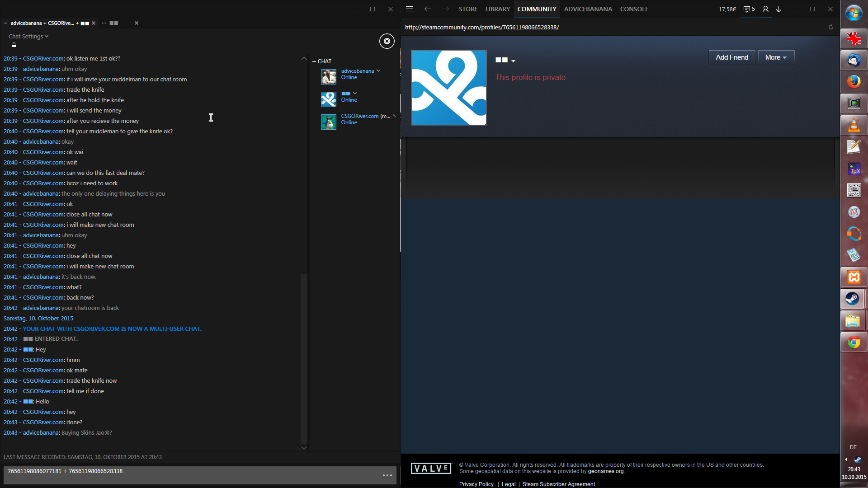This screenshot has height=488, width=868.
Task: Open the STORE tab
Action: click(468, 9)
